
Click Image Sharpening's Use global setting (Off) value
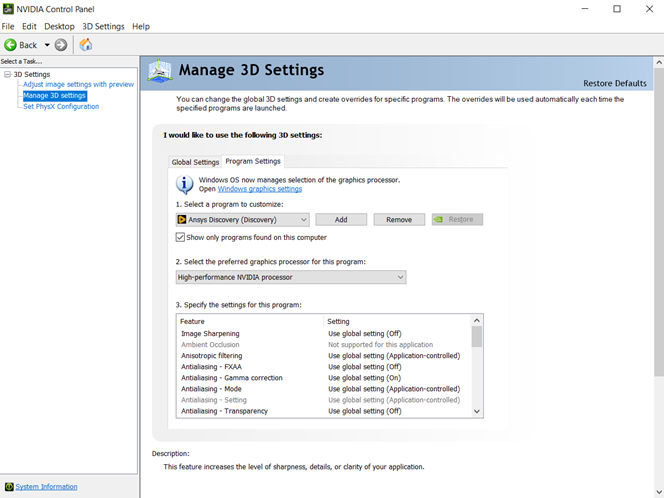(365, 334)
